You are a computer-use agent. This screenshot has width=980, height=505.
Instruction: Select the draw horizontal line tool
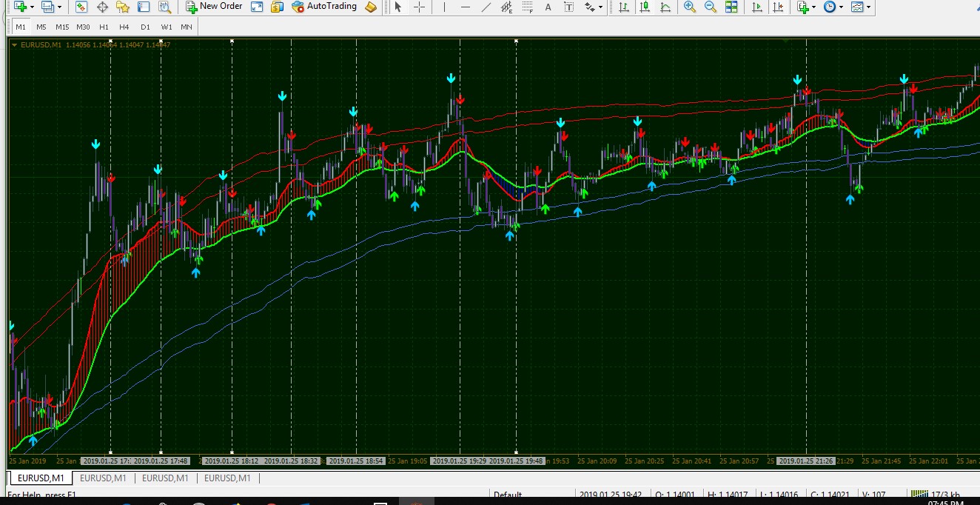tap(465, 7)
